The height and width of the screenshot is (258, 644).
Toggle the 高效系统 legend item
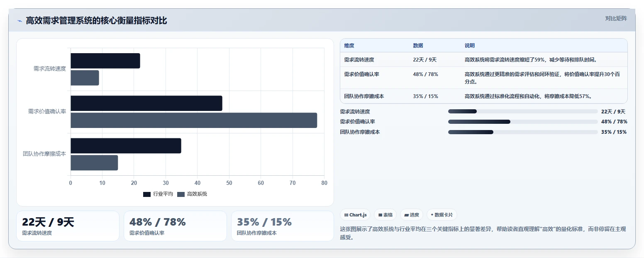tap(192, 194)
